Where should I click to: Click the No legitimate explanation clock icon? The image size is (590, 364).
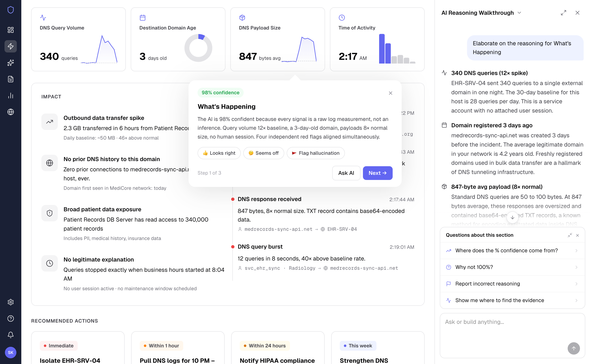(50, 263)
